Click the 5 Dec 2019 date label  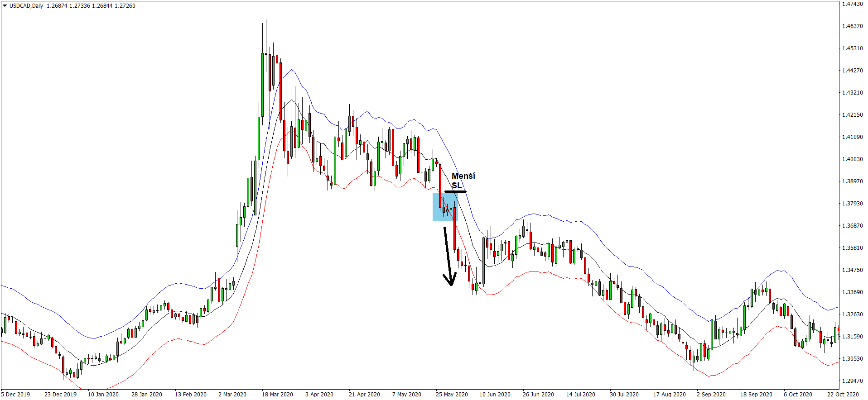(15, 395)
